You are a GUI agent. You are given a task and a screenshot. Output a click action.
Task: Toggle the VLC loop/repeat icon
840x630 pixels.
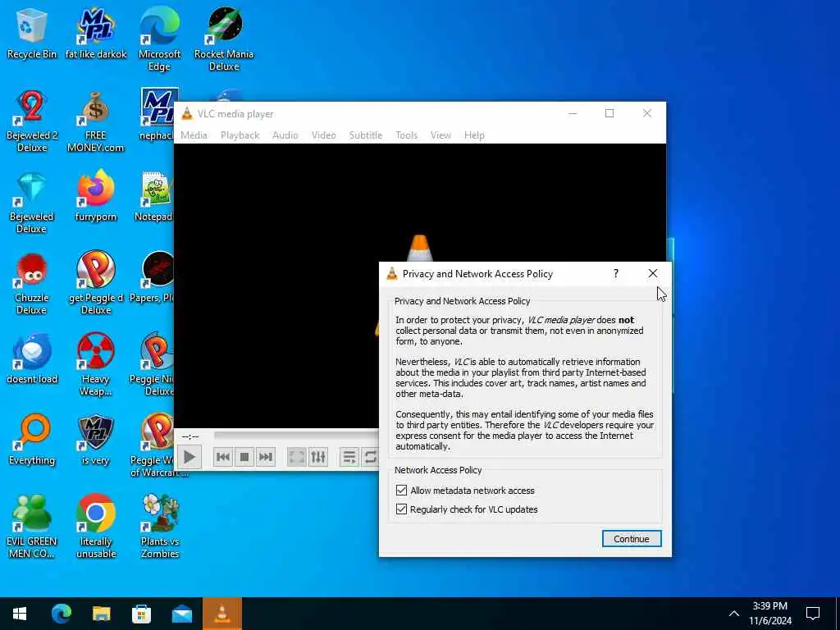pyautogui.click(x=370, y=457)
